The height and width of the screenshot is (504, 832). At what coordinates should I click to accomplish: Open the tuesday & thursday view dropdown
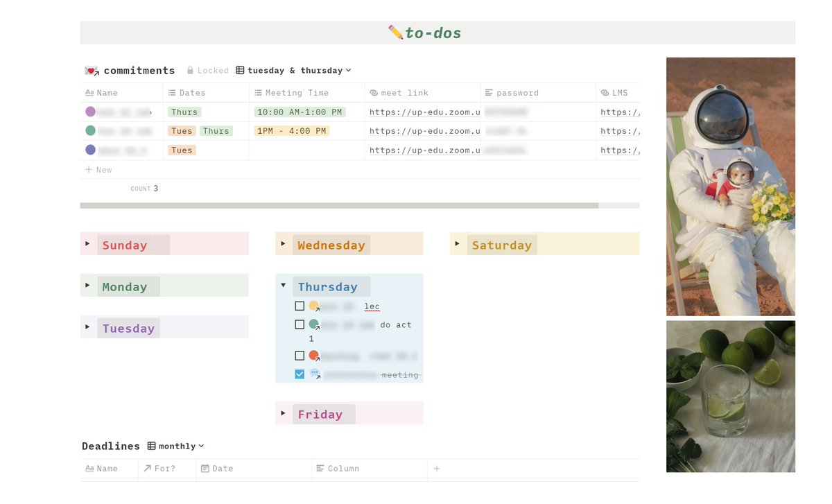point(293,71)
